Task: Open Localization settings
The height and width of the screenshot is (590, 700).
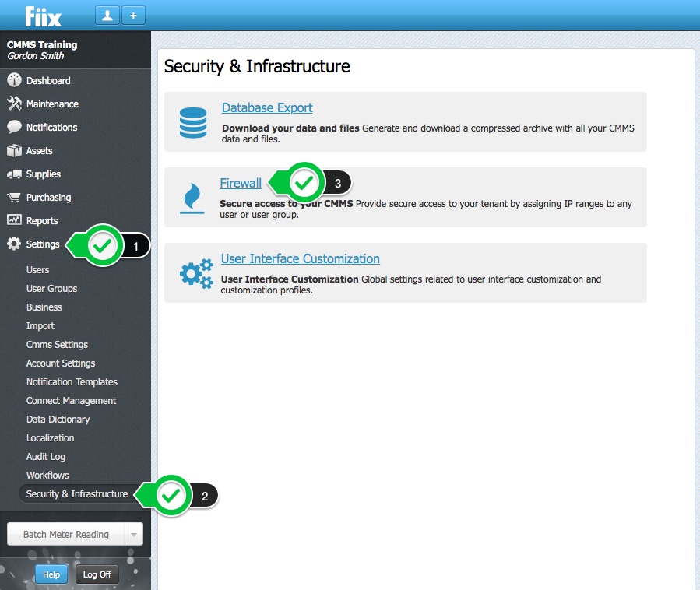Action: (50, 437)
